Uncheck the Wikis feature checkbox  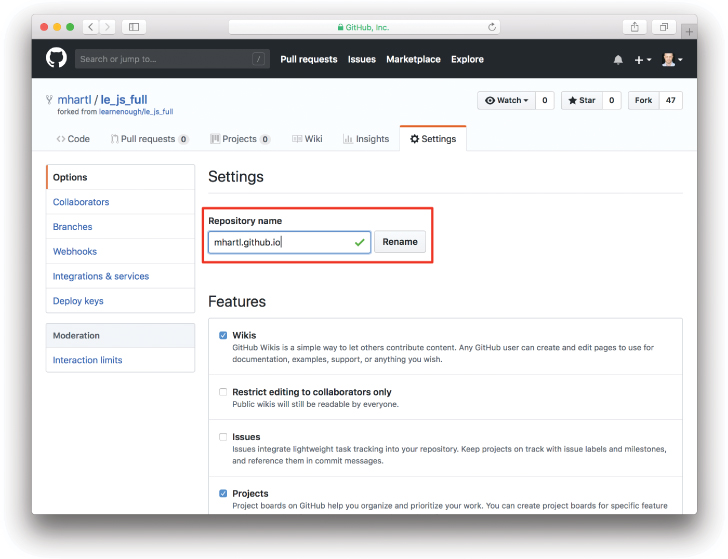pyautogui.click(x=223, y=336)
